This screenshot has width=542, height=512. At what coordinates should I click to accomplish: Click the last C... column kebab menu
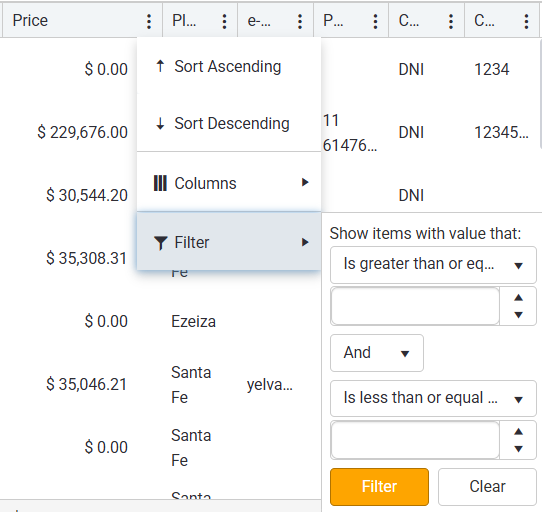(526, 21)
